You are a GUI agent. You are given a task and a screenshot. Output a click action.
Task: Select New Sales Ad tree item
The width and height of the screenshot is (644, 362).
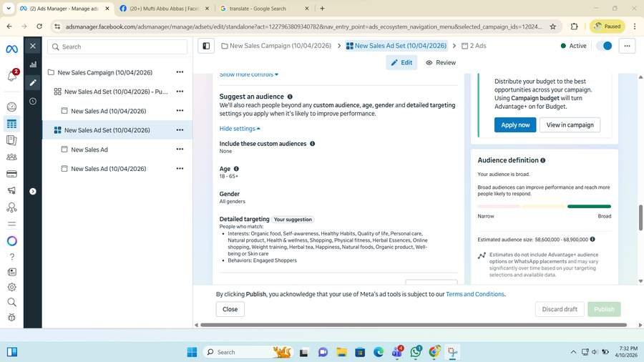click(x=89, y=150)
